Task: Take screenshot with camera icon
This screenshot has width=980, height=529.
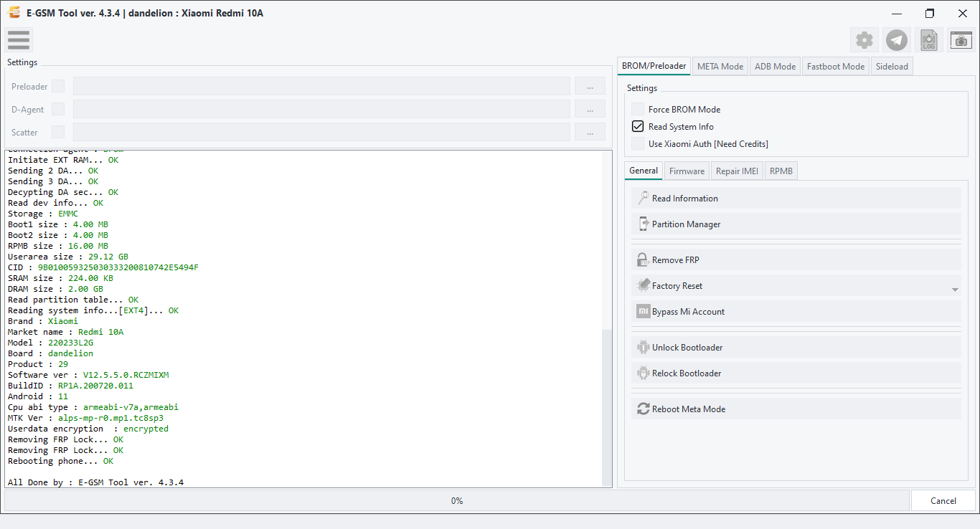Action: tap(961, 40)
